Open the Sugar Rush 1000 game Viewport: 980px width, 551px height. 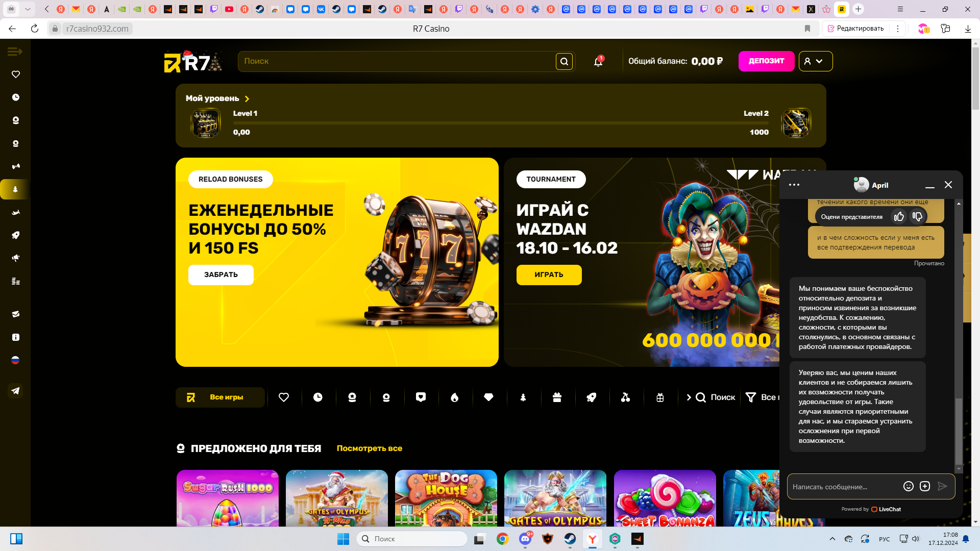pos(228,498)
